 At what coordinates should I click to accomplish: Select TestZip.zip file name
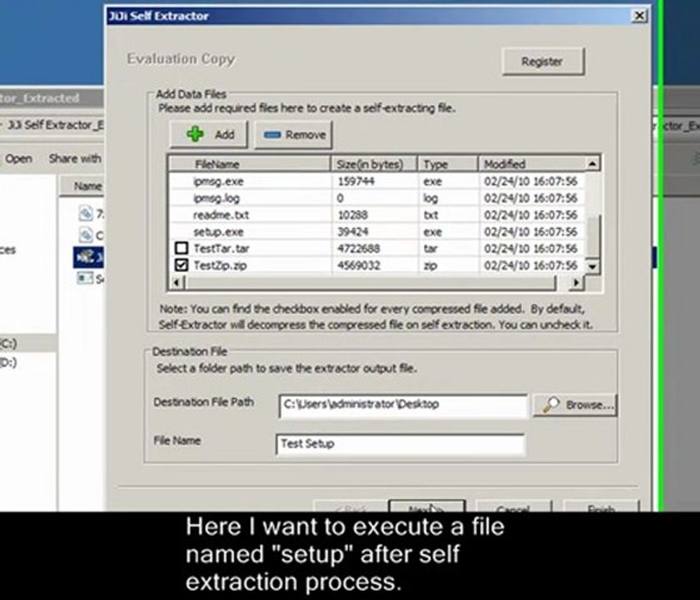coord(220,266)
